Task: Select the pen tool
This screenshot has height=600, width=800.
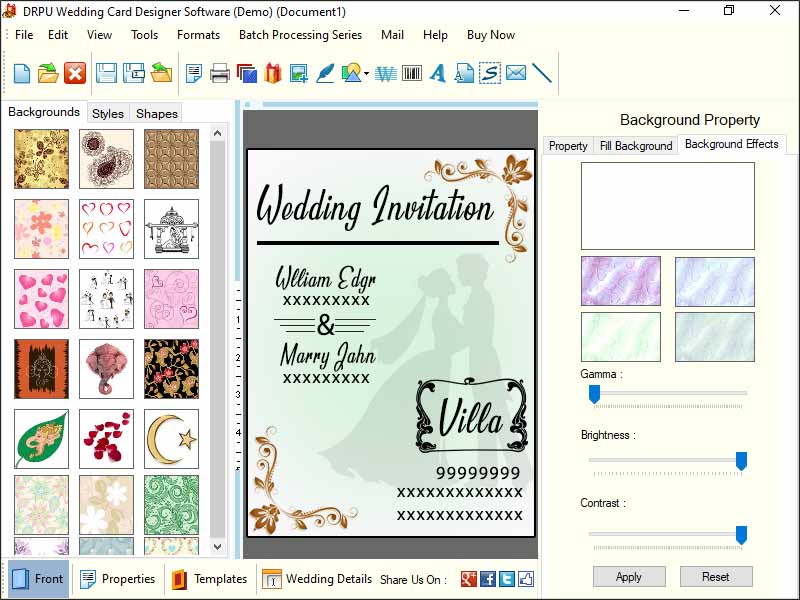Action: (x=327, y=73)
